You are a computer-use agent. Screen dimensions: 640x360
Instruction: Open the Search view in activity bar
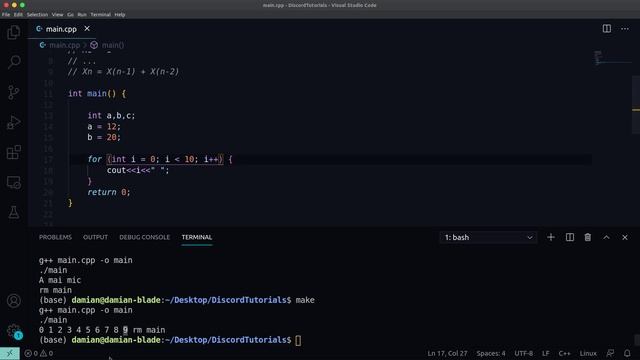pos(14,62)
